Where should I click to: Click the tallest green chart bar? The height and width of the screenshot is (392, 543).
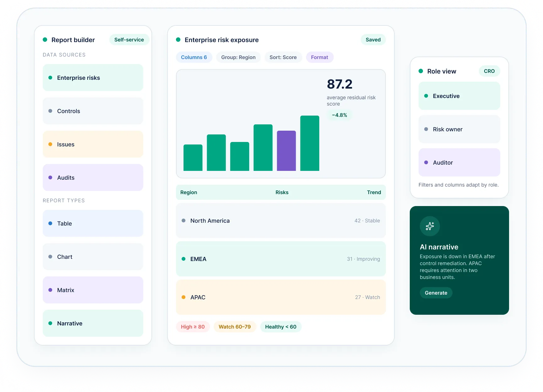point(310,143)
